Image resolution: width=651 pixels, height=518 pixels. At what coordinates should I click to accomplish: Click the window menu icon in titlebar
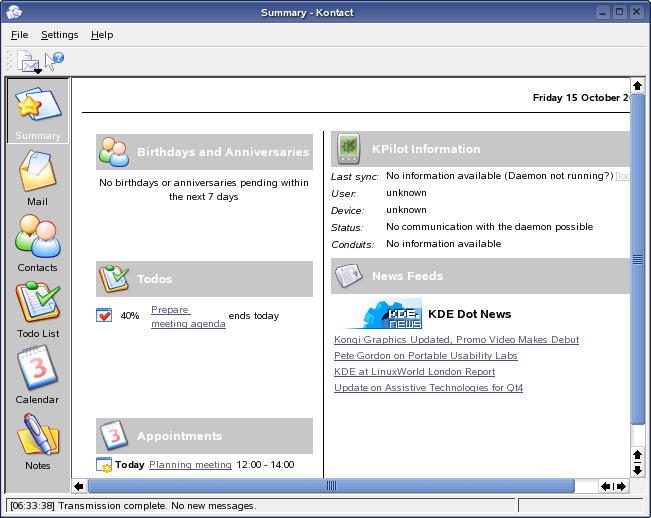click(x=14, y=12)
